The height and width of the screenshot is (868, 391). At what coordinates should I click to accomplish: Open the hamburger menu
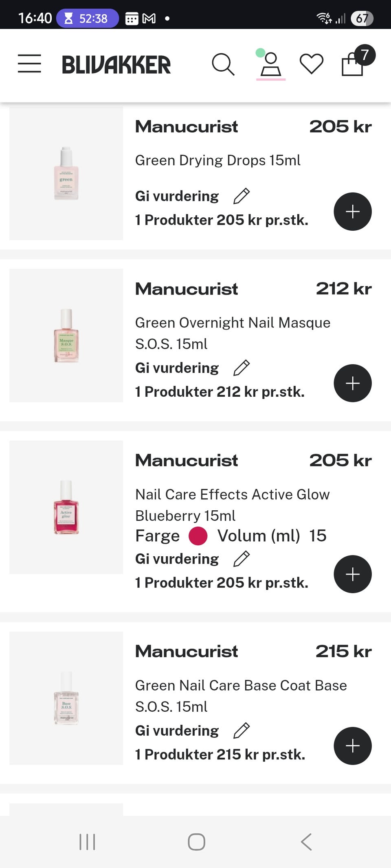tap(29, 64)
